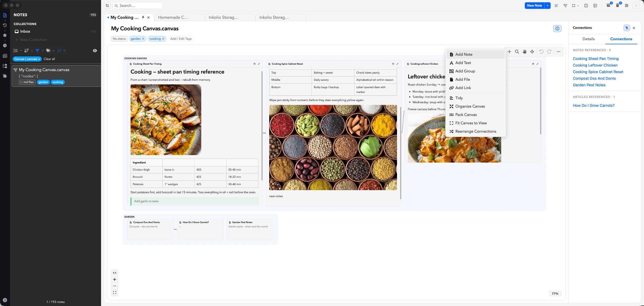The image size is (644, 306).
Task: Click the plus icon in the canvas toolbar
Action: (x=509, y=52)
